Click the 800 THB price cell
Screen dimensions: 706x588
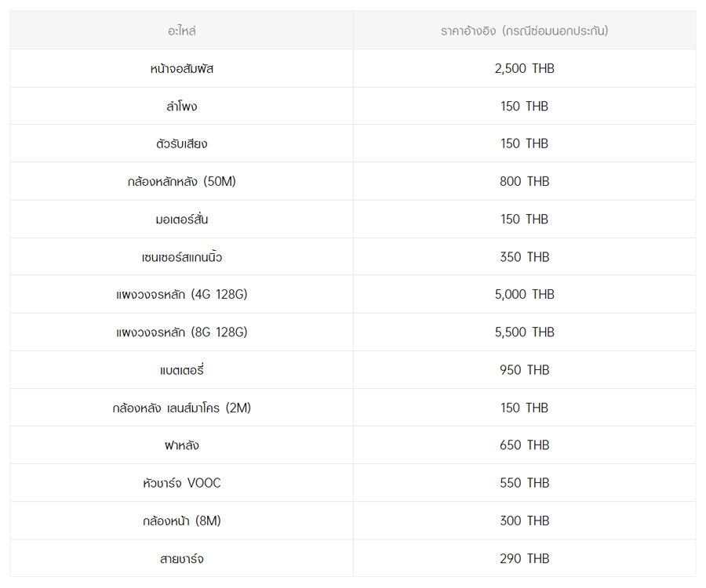pyautogui.click(x=524, y=181)
